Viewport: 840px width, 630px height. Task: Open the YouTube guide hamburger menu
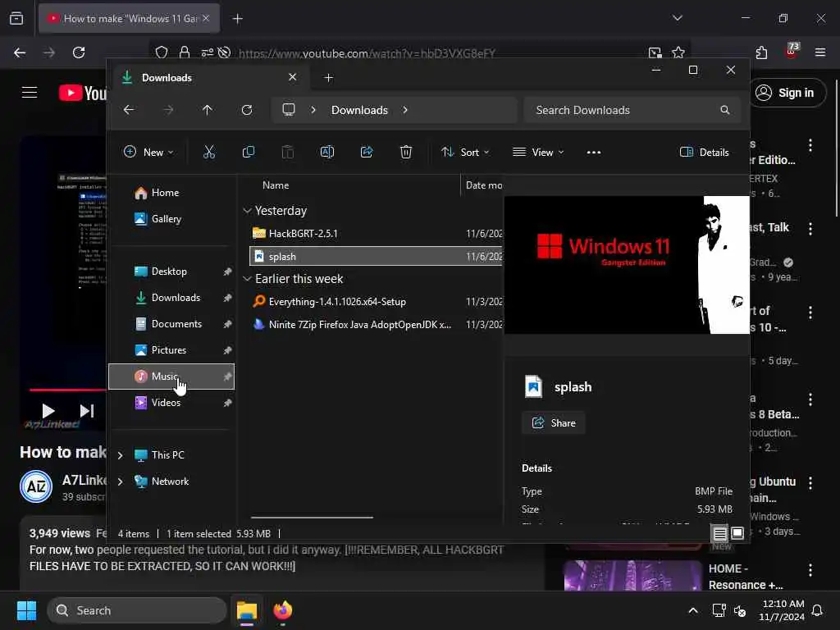click(x=30, y=93)
